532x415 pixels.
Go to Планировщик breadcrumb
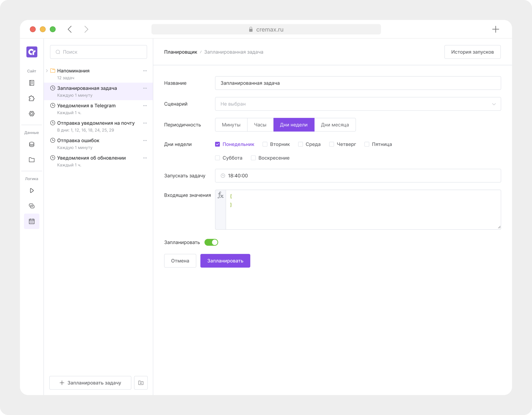(181, 52)
